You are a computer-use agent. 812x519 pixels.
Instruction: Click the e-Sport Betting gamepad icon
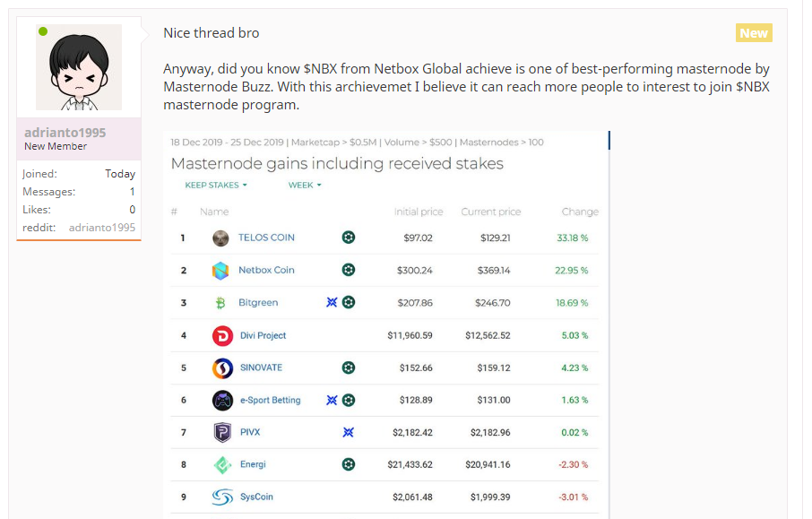222,401
